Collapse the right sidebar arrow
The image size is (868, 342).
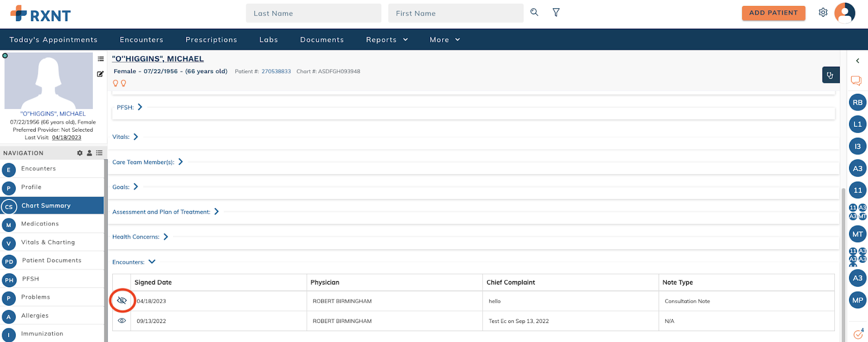click(858, 61)
